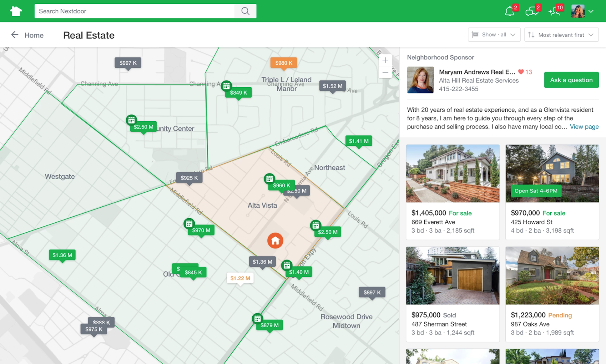
Task: Open the 987 Oaks Ave listing photo
Action: pyautogui.click(x=552, y=276)
